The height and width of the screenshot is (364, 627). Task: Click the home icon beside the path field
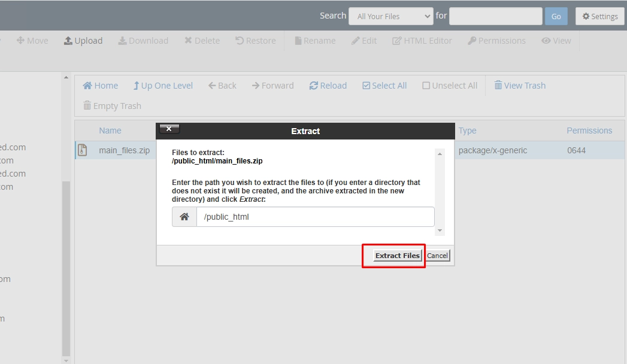pyautogui.click(x=184, y=217)
